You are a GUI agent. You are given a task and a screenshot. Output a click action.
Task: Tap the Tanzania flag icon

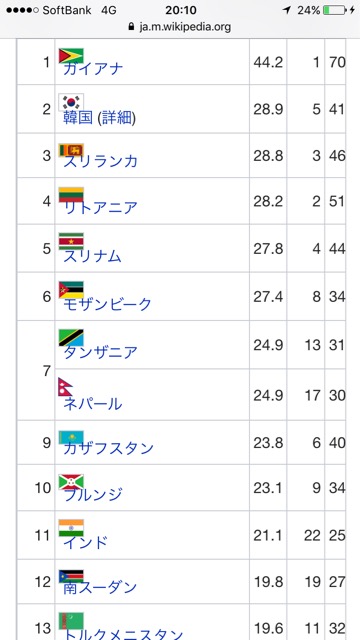(x=71, y=338)
